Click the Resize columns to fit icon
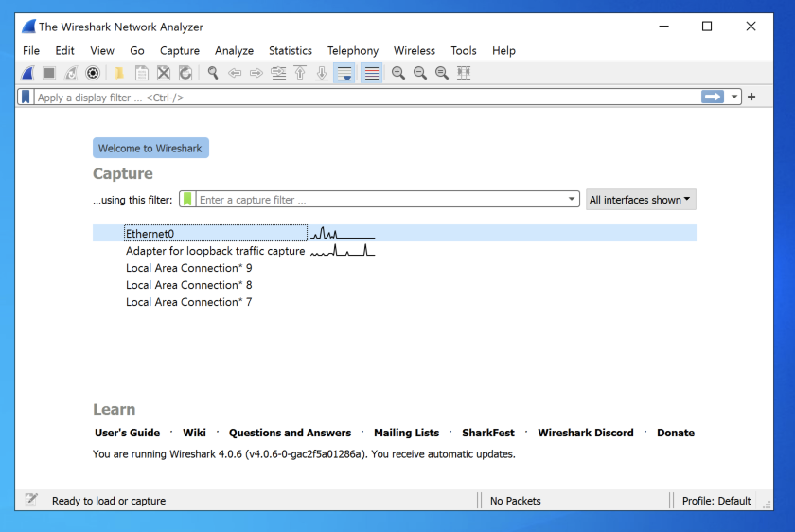This screenshot has height=532, width=795. pos(464,73)
